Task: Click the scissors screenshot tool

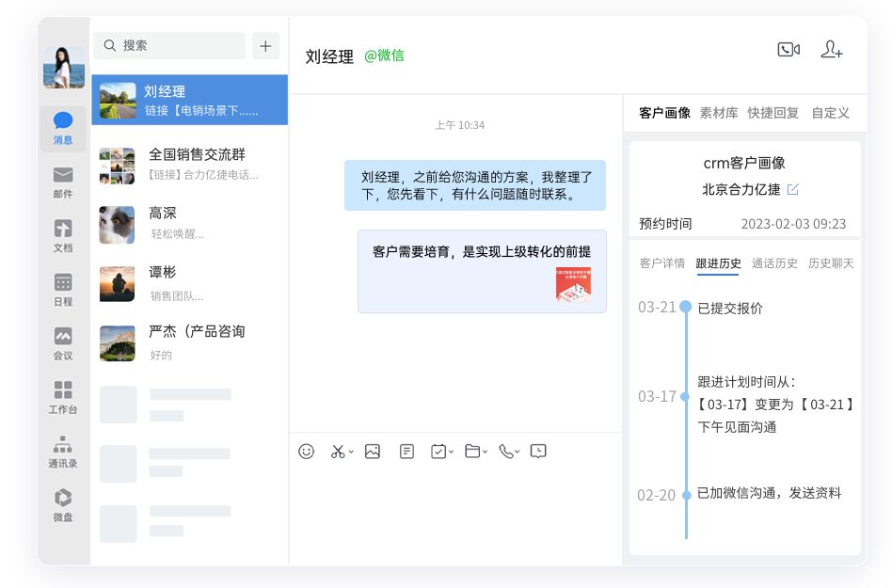Action: point(337,452)
